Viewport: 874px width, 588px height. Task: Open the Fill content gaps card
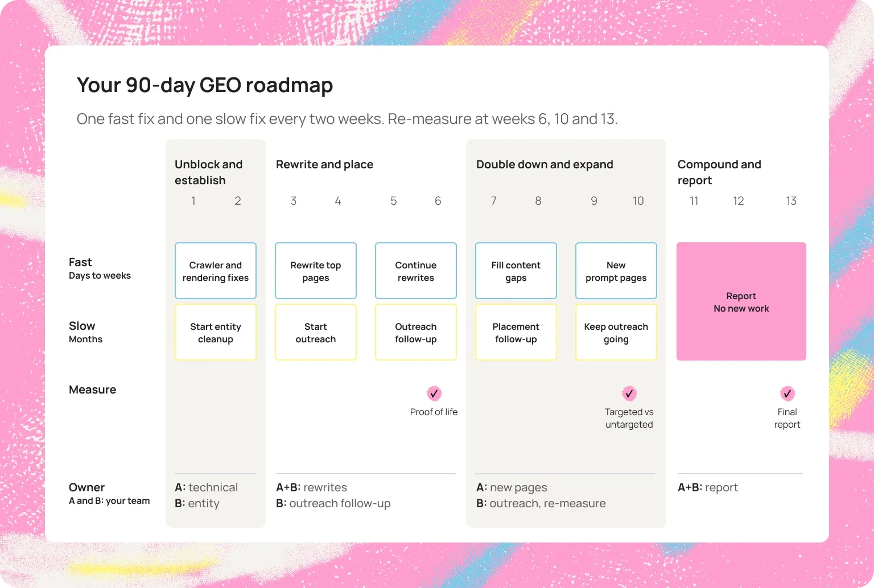coord(516,271)
